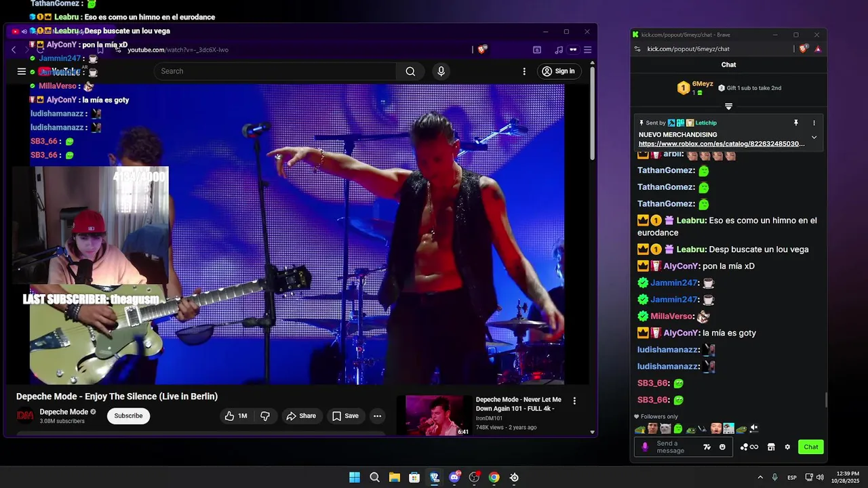This screenshot has height=488, width=868.
Task: Show hidden system tray icons
Action: 760,477
